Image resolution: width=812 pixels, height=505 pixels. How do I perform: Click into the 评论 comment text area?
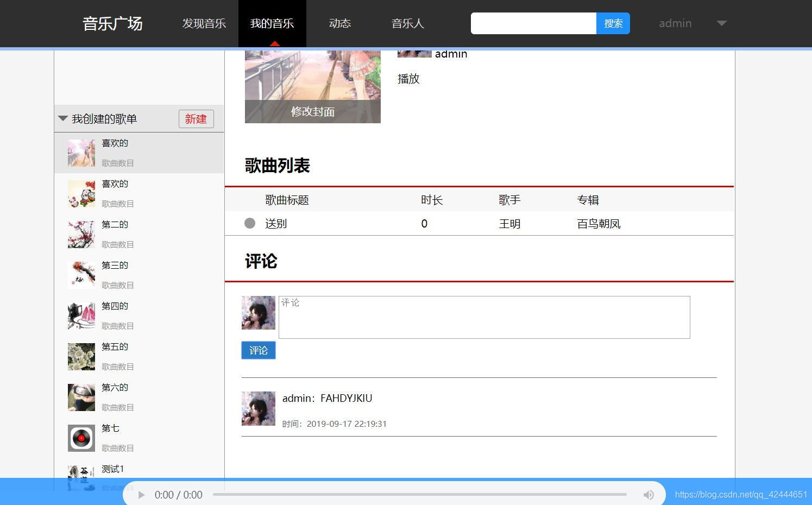tap(484, 317)
